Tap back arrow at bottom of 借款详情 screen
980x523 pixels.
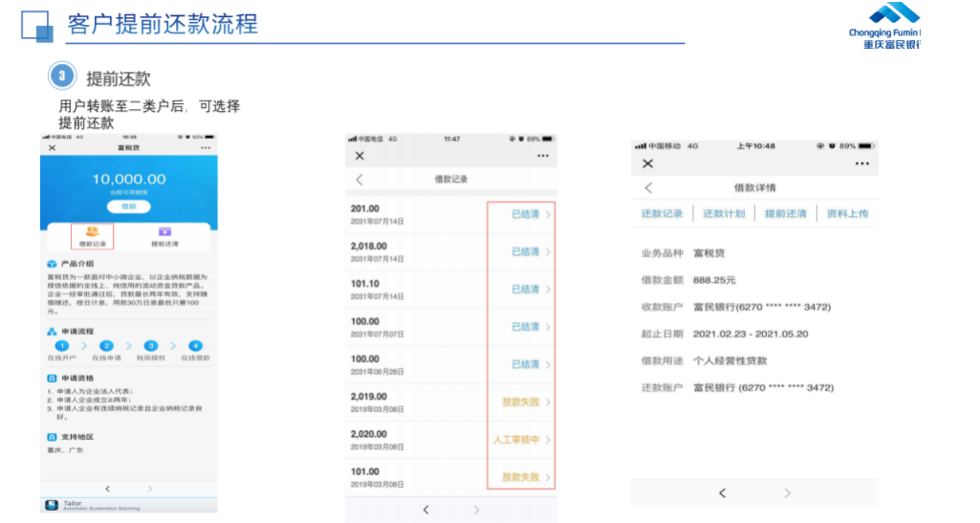click(723, 493)
